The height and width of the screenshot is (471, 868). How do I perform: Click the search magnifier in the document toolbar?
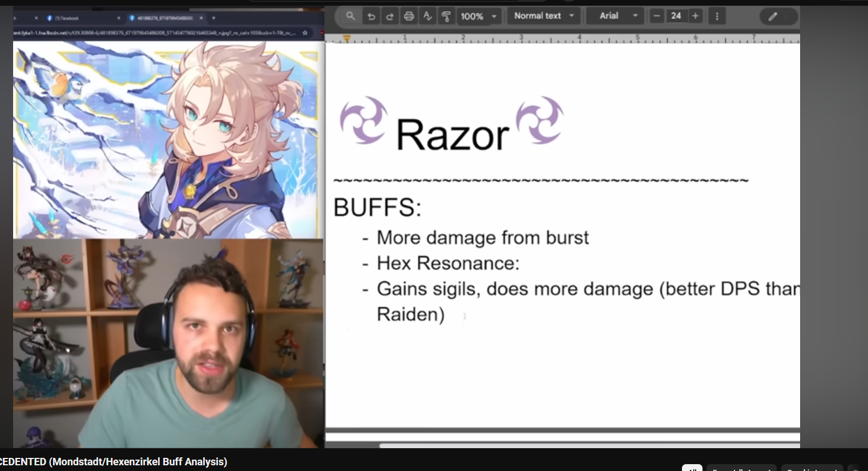click(350, 16)
